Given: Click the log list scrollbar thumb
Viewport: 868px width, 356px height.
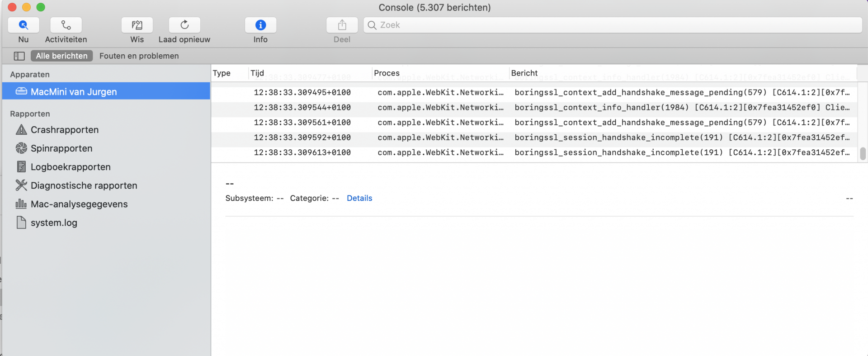Looking at the screenshot, I should (863, 154).
